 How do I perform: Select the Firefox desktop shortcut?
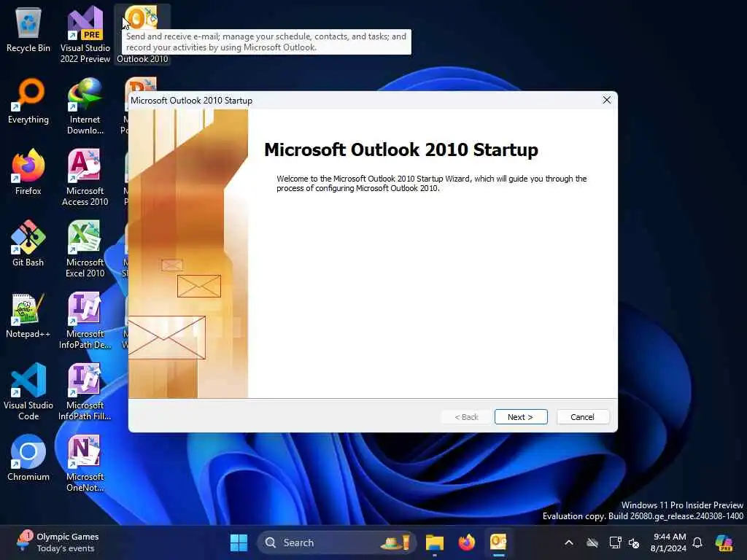28,172
